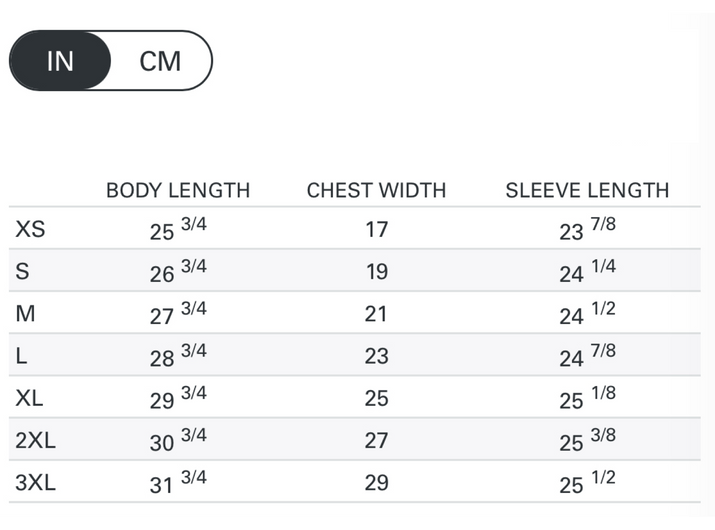Select the S size row label

23,272
